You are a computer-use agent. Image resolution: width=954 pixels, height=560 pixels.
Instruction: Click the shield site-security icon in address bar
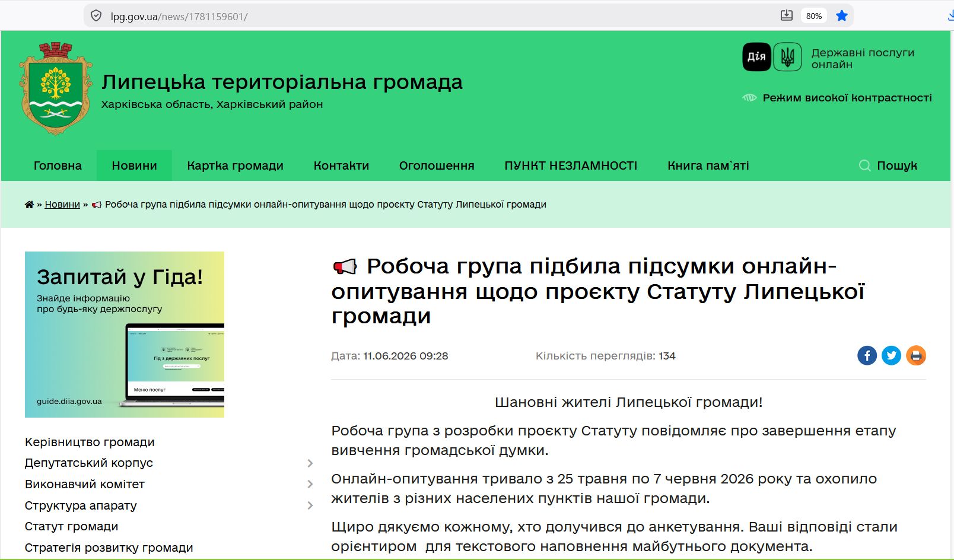[x=96, y=16]
